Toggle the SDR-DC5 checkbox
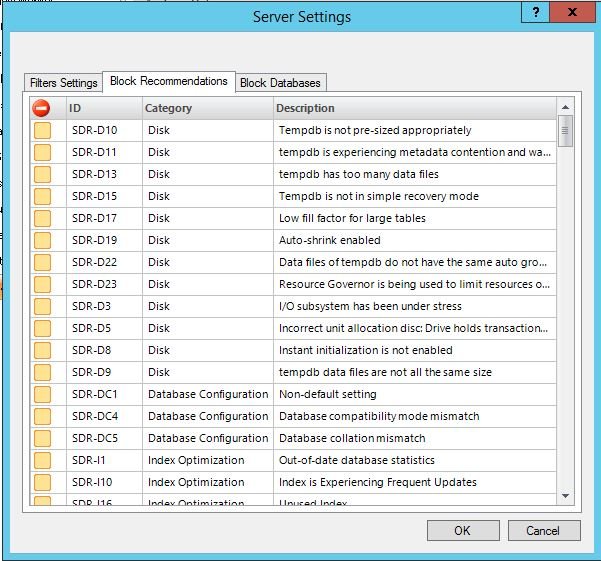This screenshot has width=601, height=561. [x=42, y=438]
